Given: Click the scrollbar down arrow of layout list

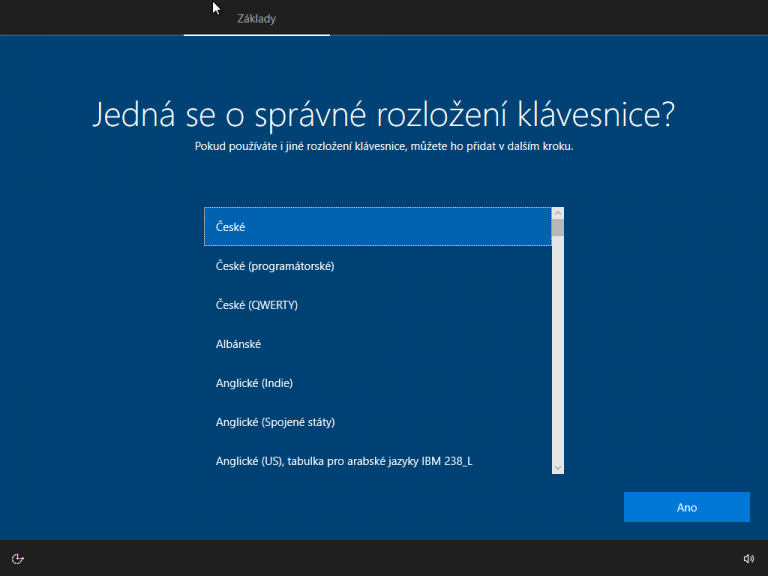Looking at the screenshot, I should tap(558, 467).
